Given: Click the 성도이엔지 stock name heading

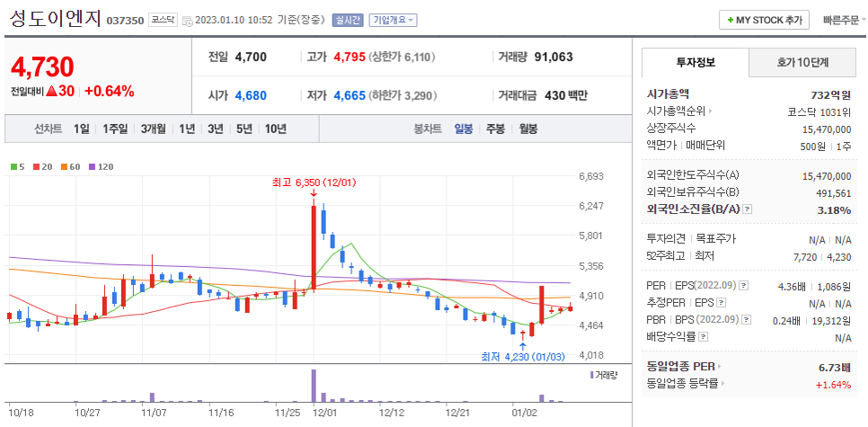Looking at the screenshot, I should [x=55, y=18].
